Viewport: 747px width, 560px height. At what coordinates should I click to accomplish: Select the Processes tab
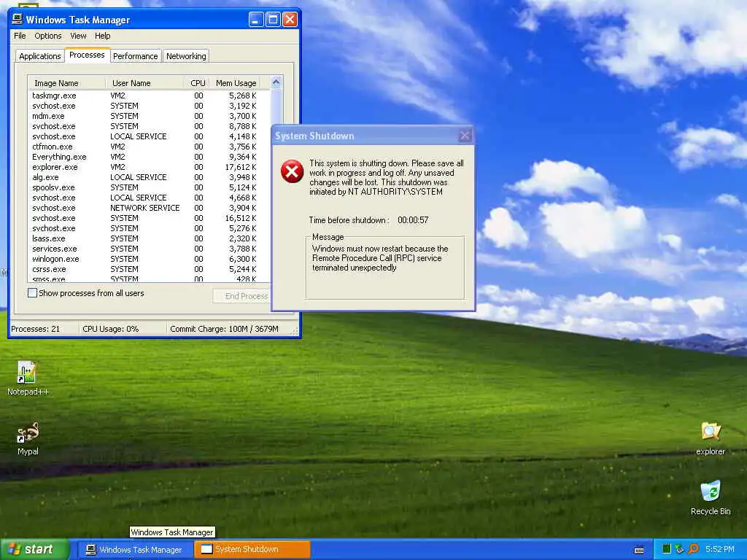(x=87, y=55)
